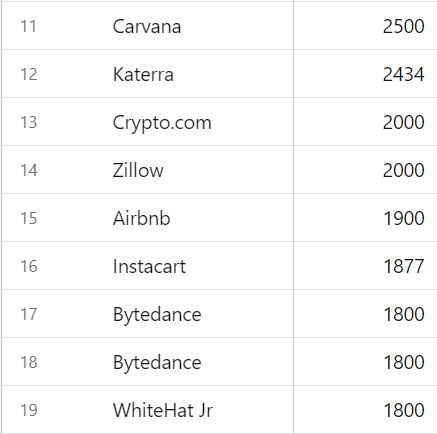Select the Bytedance cell in row 18
The height and width of the screenshot is (434, 437).
[157, 363]
